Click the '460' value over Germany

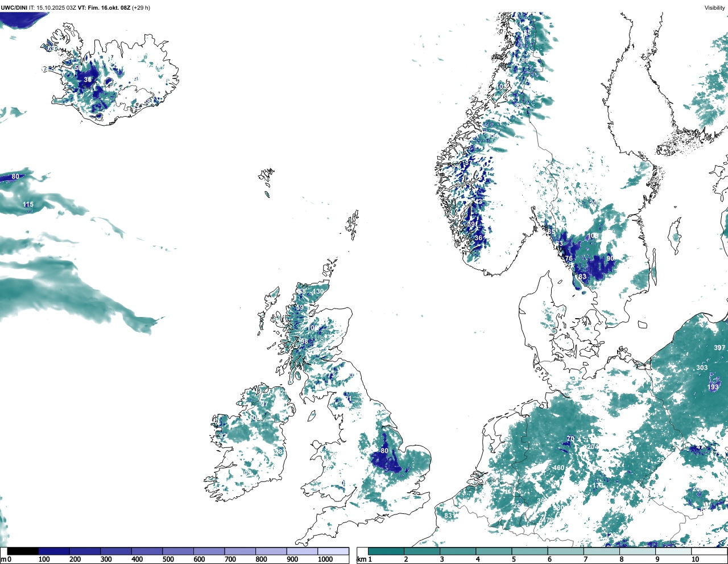pyautogui.click(x=559, y=468)
